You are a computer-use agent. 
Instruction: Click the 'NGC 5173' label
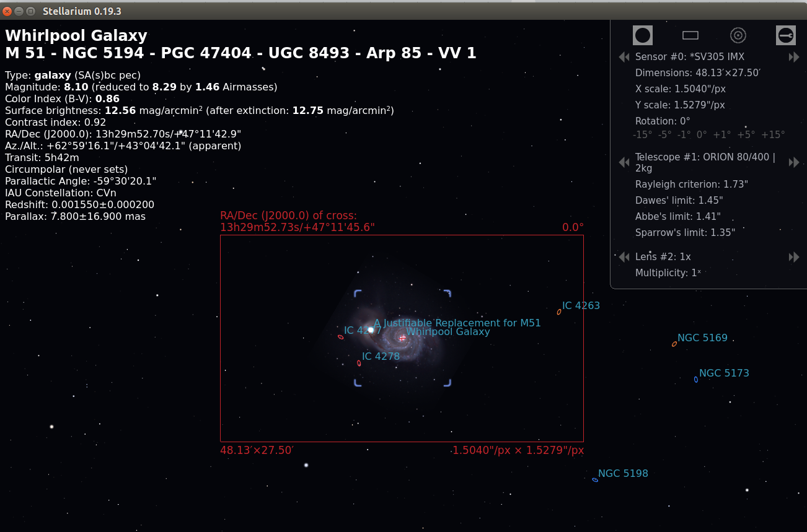[x=724, y=373]
